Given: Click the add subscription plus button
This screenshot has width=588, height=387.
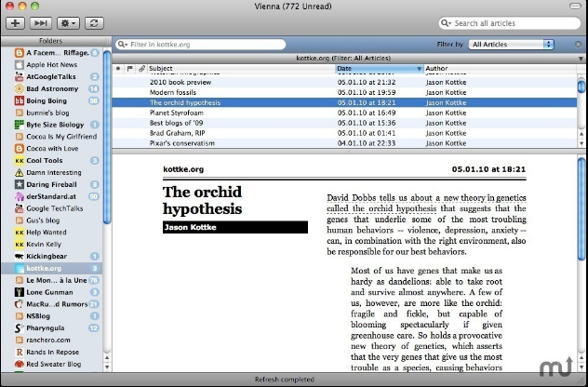Looking at the screenshot, I should point(16,23).
